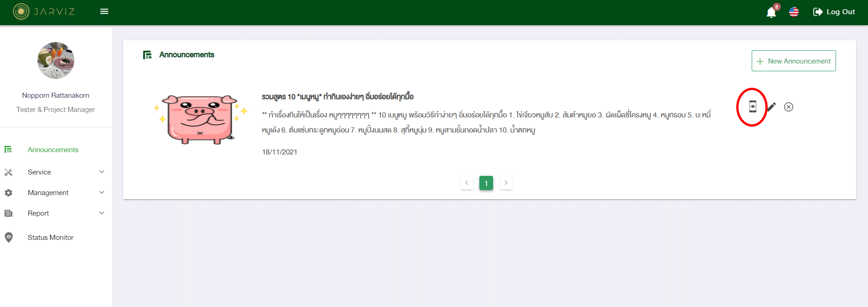Click the Service tools icon
Image resolution: width=868 pixels, height=307 pixels.
point(8,172)
